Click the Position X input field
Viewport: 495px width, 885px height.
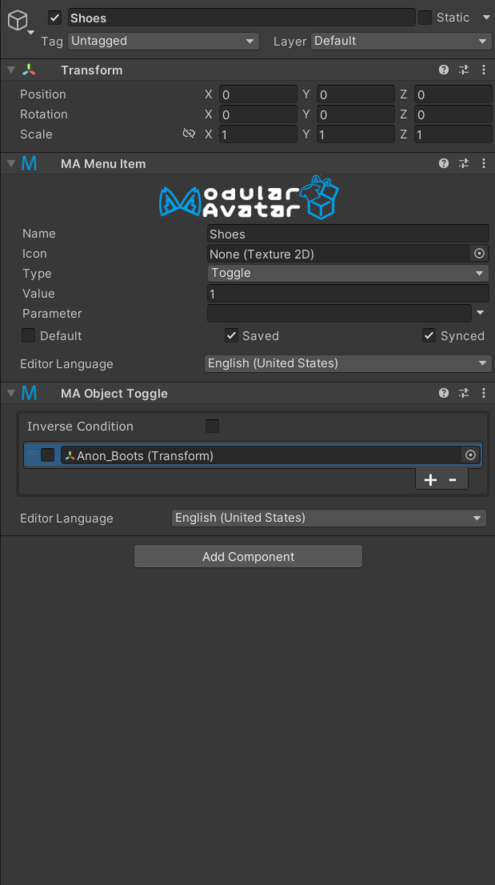258,94
